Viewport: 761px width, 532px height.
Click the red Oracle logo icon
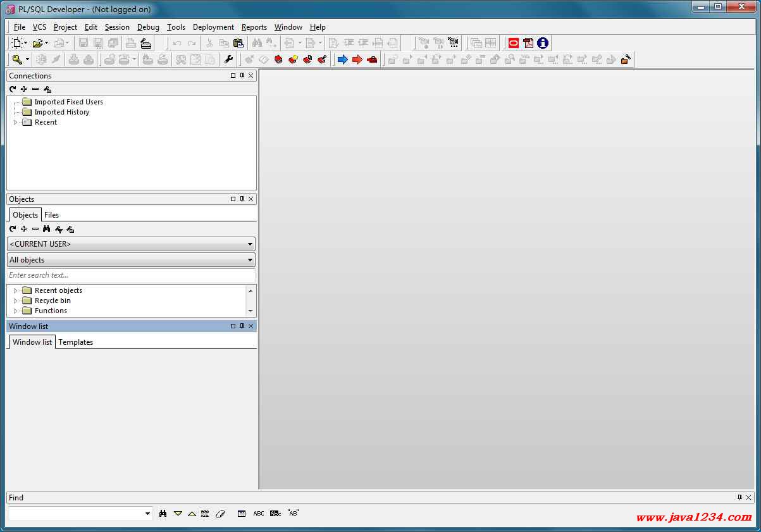point(514,43)
